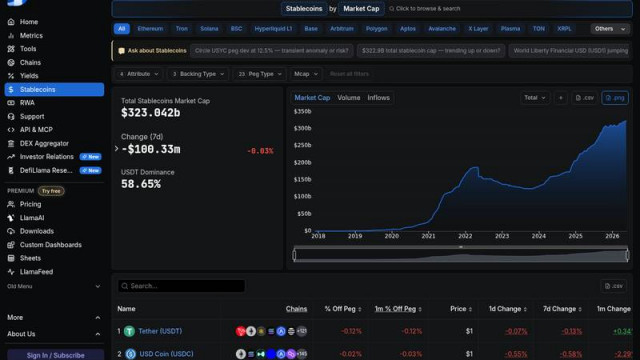The width and height of the screenshot is (640, 360).
Task: Filter stablecoins by BSC chain
Action: pyautogui.click(x=236, y=29)
